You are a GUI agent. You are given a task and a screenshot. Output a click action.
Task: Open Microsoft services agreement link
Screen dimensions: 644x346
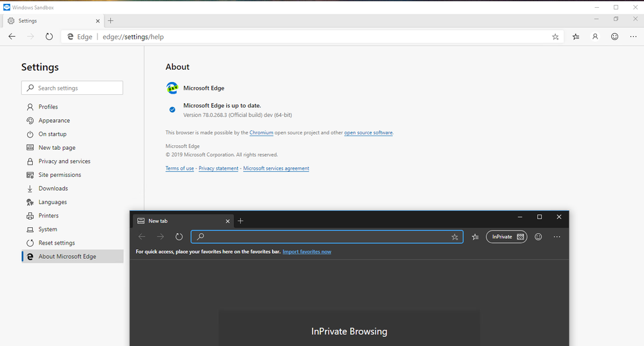click(276, 168)
